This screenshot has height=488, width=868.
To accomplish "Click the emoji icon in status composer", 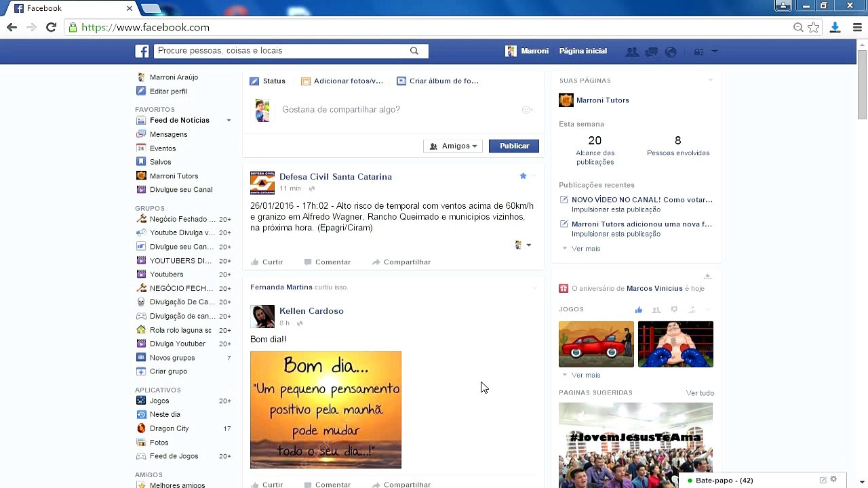I will [x=527, y=110].
